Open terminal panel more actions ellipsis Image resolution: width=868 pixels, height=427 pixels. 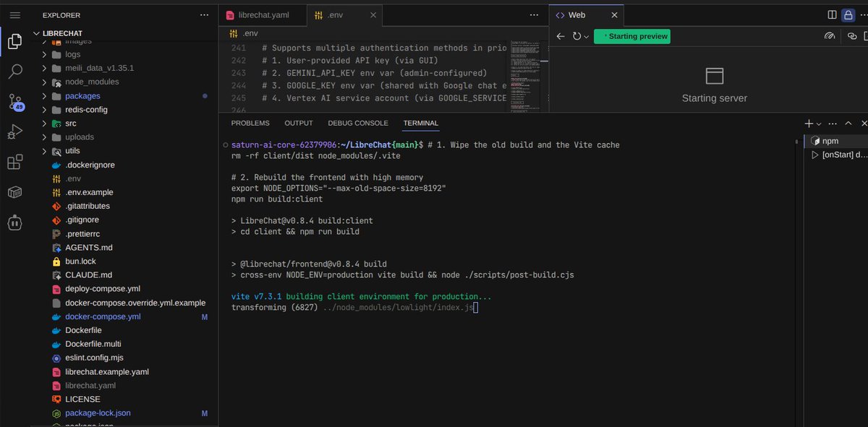[833, 124]
